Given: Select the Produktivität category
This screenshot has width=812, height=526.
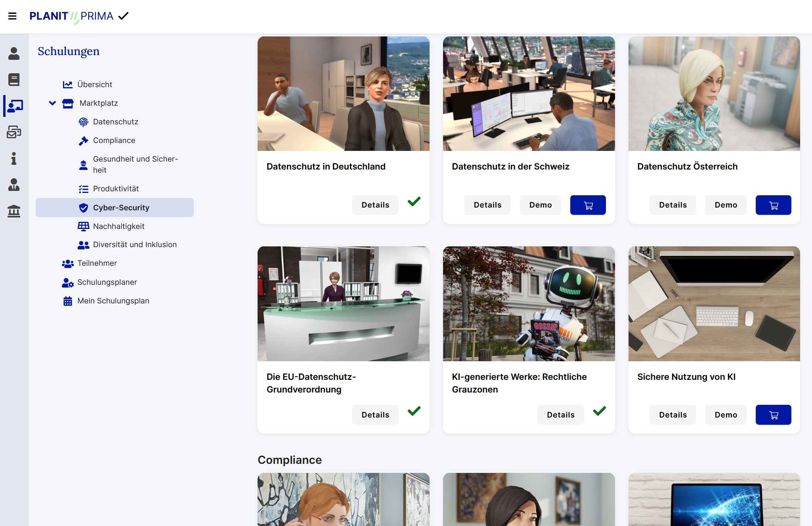Looking at the screenshot, I should 116,189.
